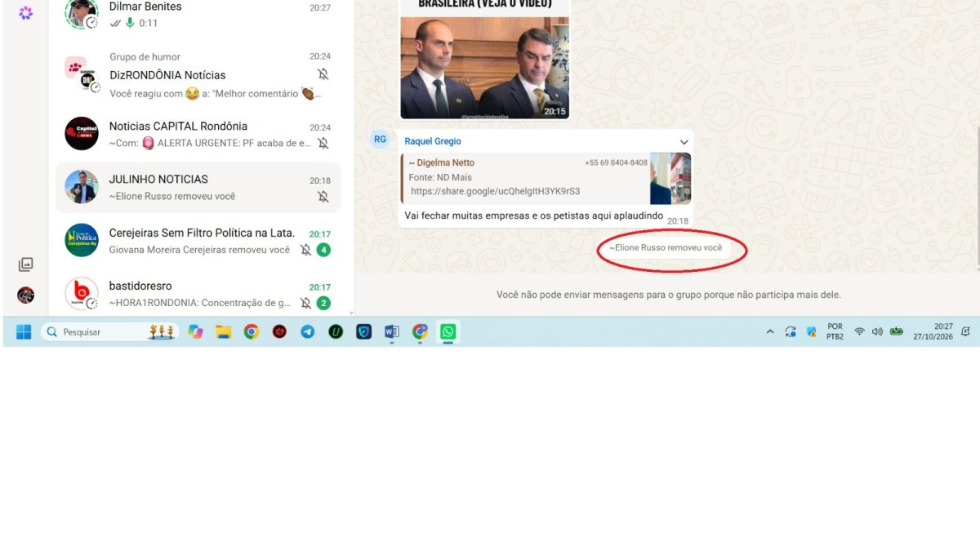Click the sender name Raquel Gregio

click(x=433, y=141)
